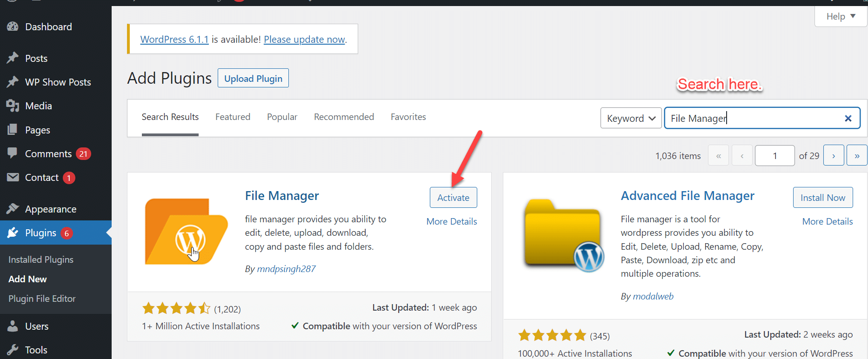
Task: Switch to the Featured tab
Action: tap(233, 117)
